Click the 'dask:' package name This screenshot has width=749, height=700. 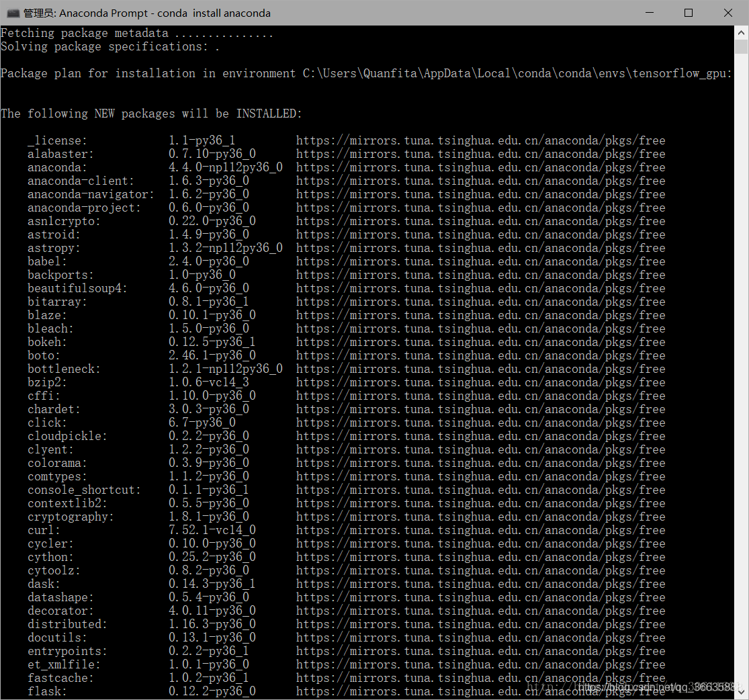pos(44,583)
